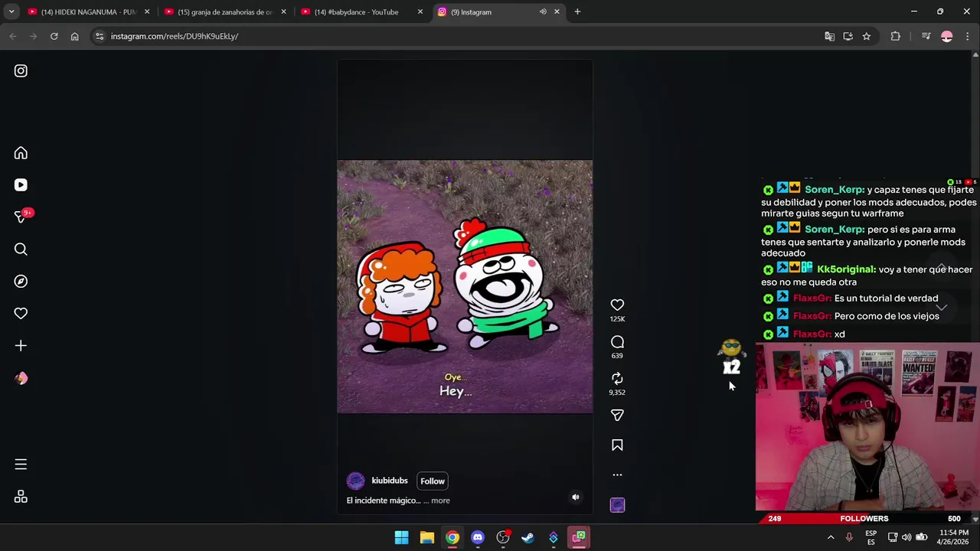Open Notifications heart in sidebar
This screenshot has width=980, height=551.
[21, 314]
